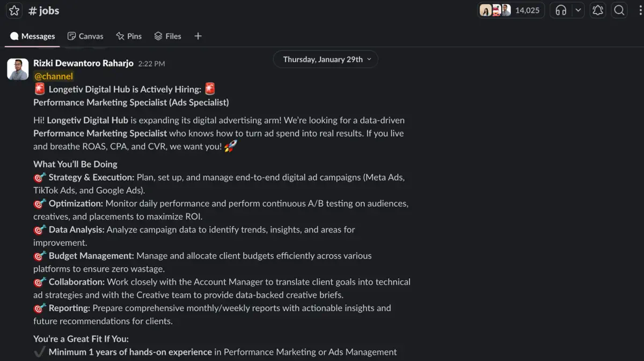Open Rizki Dewantoro Raharjo's profile name
Image resolution: width=644 pixels, height=361 pixels.
[x=83, y=63]
